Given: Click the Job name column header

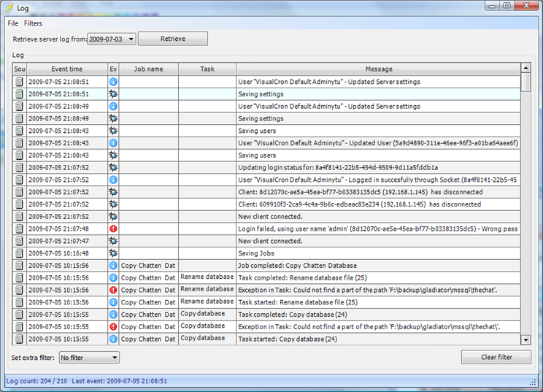Looking at the screenshot, I should click(148, 69).
